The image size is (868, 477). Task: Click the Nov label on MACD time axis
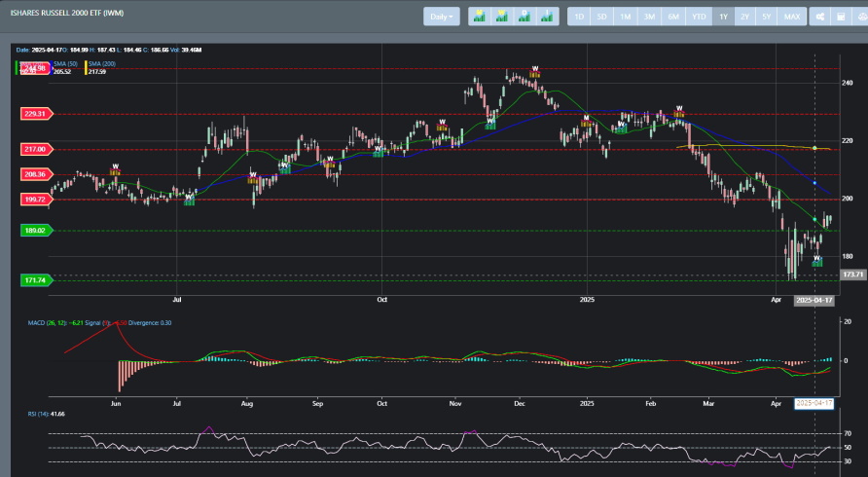coord(455,403)
